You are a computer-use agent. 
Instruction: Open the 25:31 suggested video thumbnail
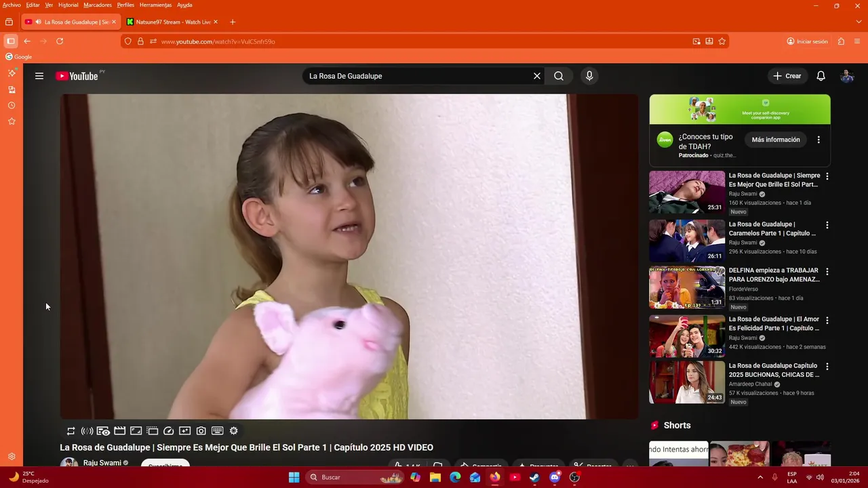tap(687, 192)
